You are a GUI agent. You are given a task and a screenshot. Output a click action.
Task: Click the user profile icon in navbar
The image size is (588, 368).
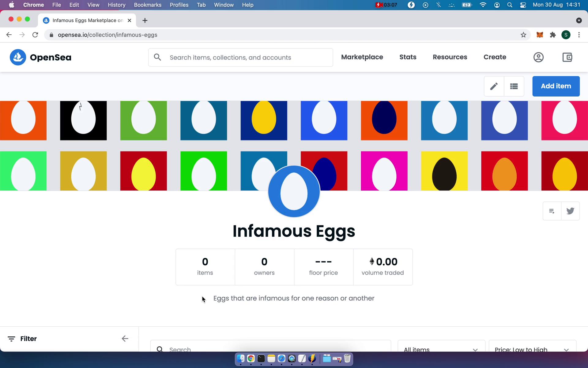tap(538, 57)
